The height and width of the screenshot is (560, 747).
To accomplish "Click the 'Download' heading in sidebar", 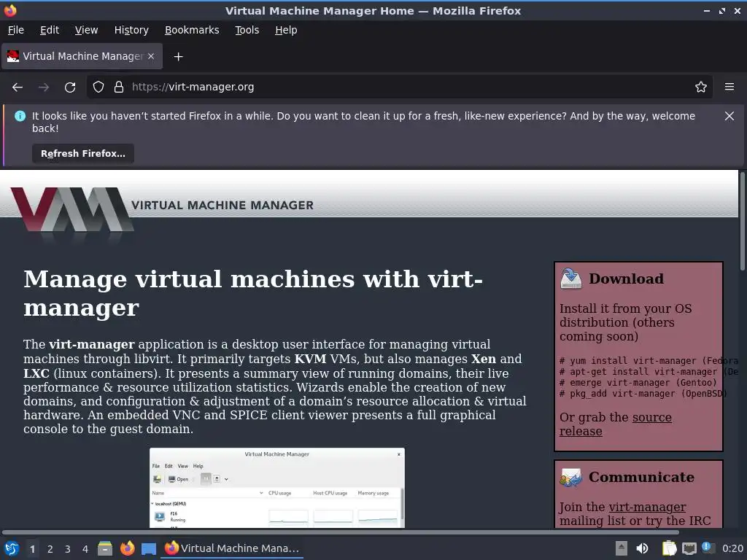I will click(626, 279).
